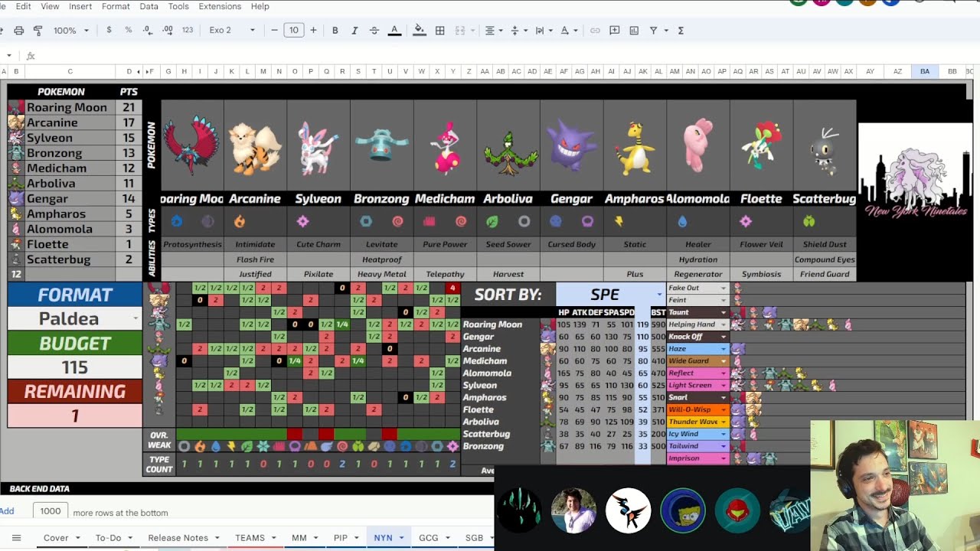The image size is (980, 551).
Task: Open the More formats 123 menu
Action: 188,31
